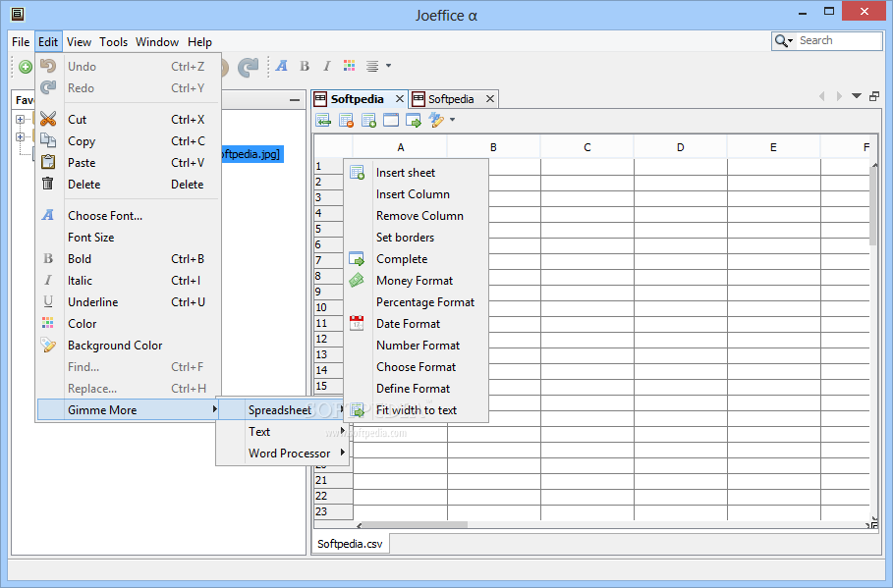Image resolution: width=893 pixels, height=588 pixels.
Task: Click the Underline U icon in Edit menu
Action: point(48,301)
